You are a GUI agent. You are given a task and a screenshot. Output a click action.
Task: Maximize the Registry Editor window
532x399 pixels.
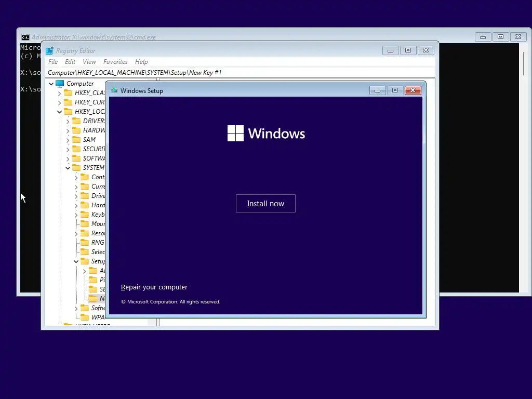click(x=408, y=50)
